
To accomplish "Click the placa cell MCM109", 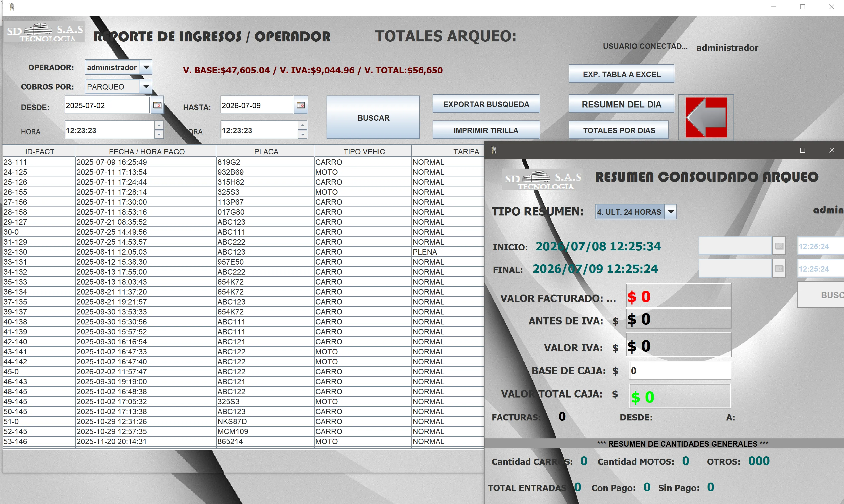I will 265,431.
